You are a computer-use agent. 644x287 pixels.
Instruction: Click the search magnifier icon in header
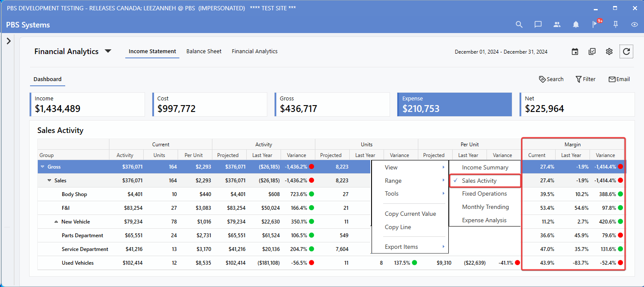[x=519, y=24]
